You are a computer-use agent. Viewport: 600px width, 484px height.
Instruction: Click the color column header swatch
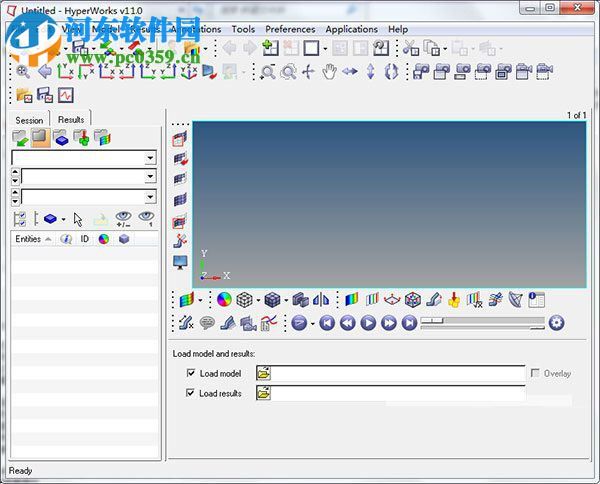click(104, 239)
